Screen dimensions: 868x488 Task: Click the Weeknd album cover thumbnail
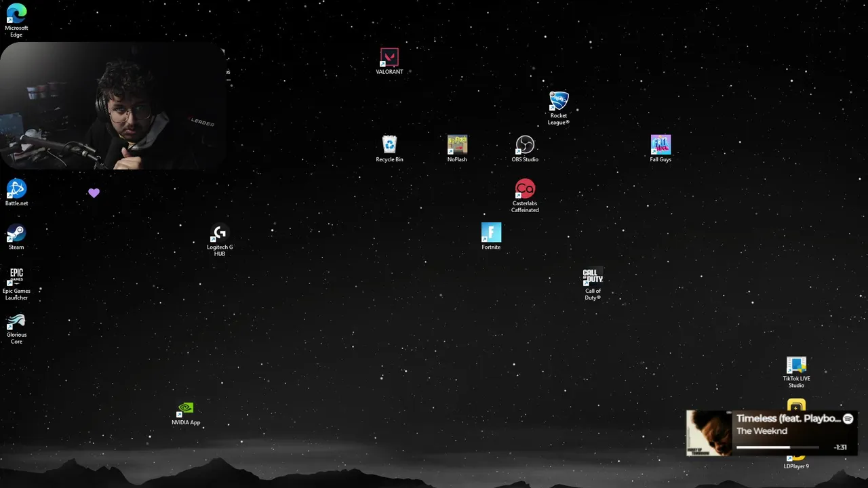tap(709, 433)
